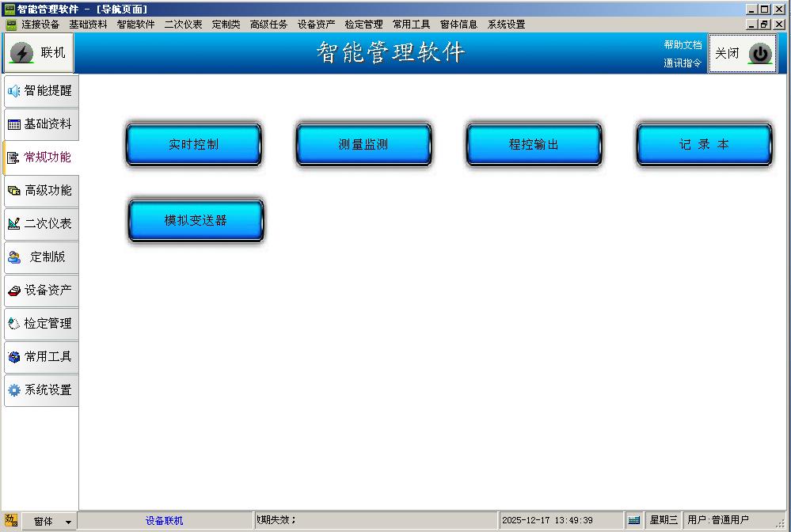Open the 窗体 dropdown in status bar
791x532 pixels.
[68, 522]
